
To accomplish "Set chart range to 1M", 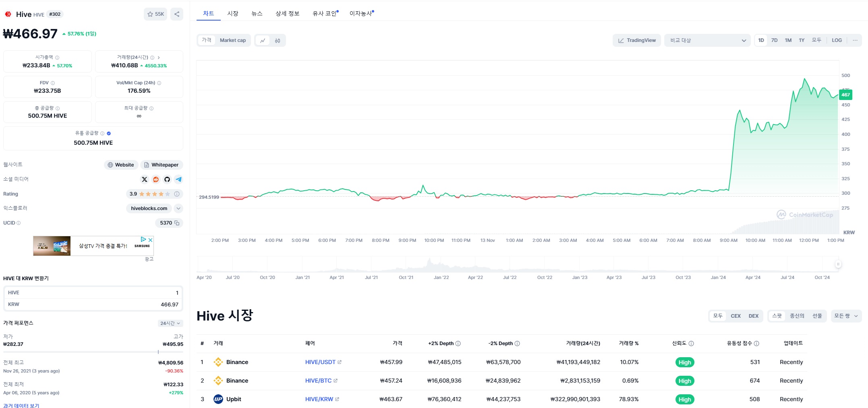I will pos(788,40).
